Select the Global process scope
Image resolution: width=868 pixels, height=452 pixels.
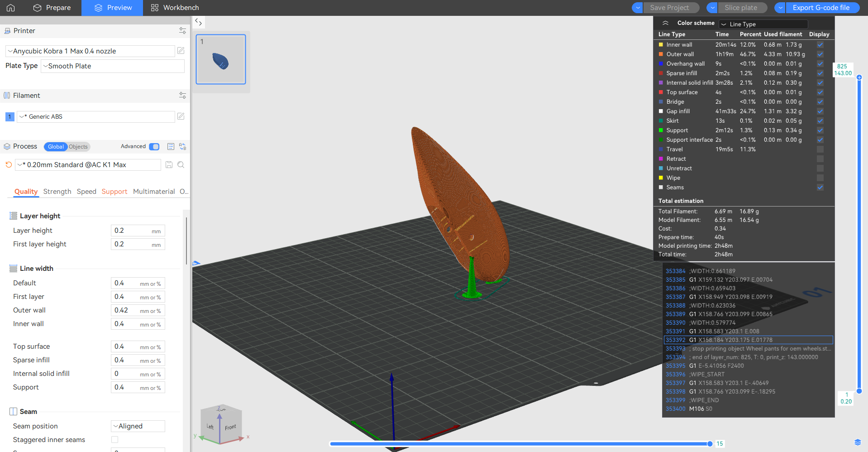(56, 147)
